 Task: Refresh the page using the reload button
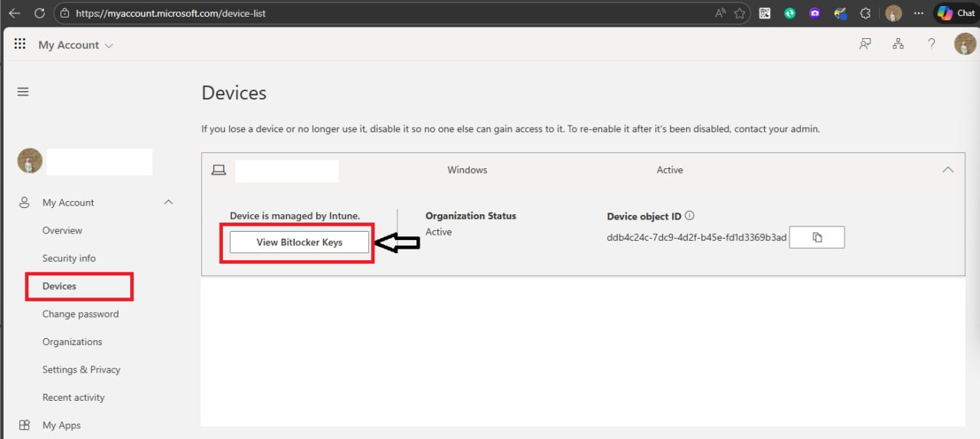click(40, 13)
